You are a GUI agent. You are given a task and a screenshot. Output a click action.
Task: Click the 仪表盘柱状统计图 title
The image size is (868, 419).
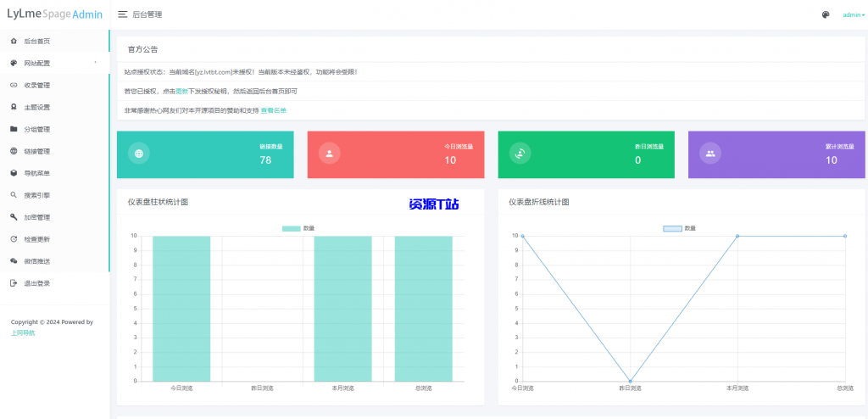tap(158, 203)
